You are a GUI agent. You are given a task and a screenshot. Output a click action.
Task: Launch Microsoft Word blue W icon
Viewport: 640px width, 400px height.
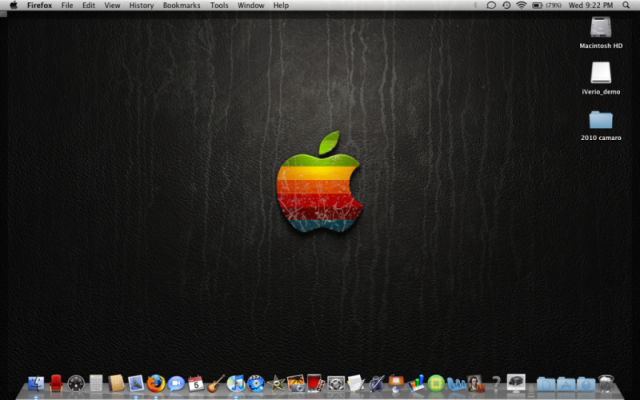click(456, 384)
